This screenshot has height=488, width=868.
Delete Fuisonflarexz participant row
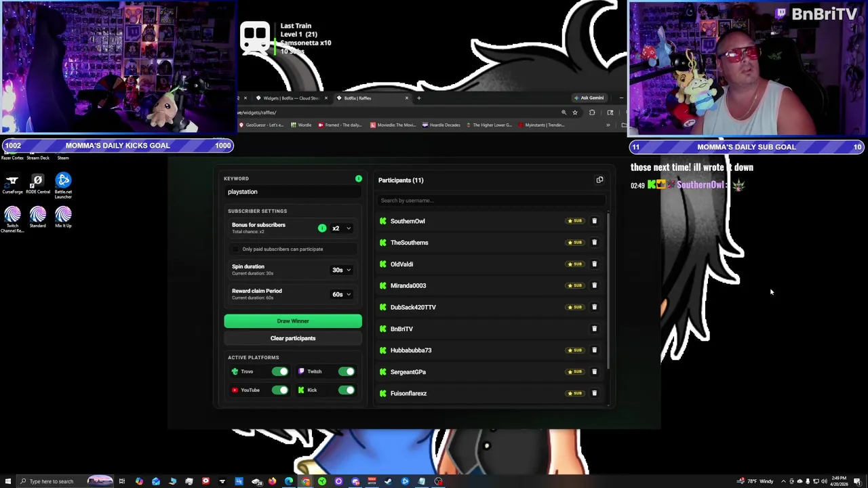click(x=594, y=393)
